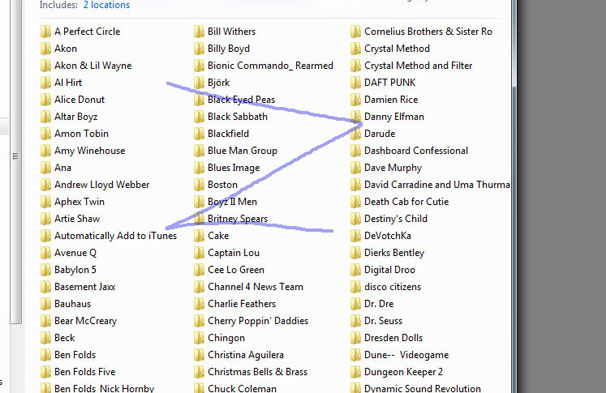Image resolution: width=606 pixels, height=393 pixels.
Task: Select the Bauhaus folder icon
Action: click(x=46, y=303)
